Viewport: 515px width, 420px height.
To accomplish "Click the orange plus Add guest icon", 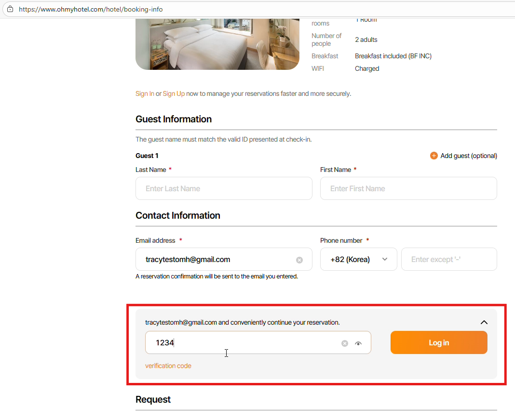I will click(434, 156).
